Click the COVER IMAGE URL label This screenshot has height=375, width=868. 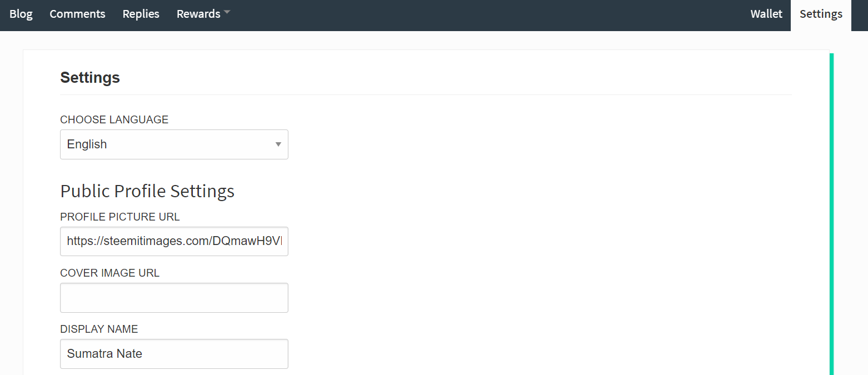[109, 273]
